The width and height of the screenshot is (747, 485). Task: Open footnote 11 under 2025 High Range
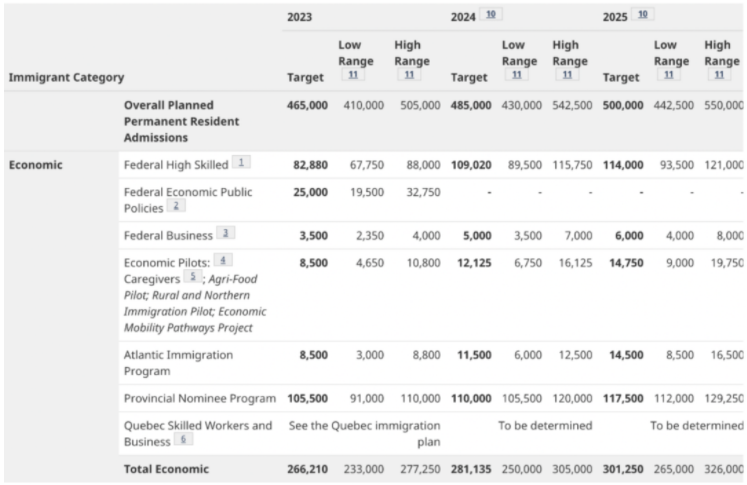tap(719, 74)
